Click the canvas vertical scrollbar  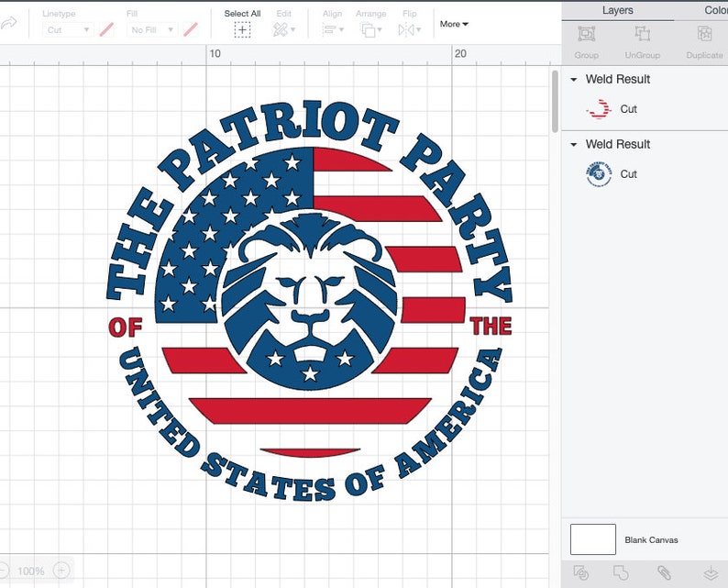555,101
